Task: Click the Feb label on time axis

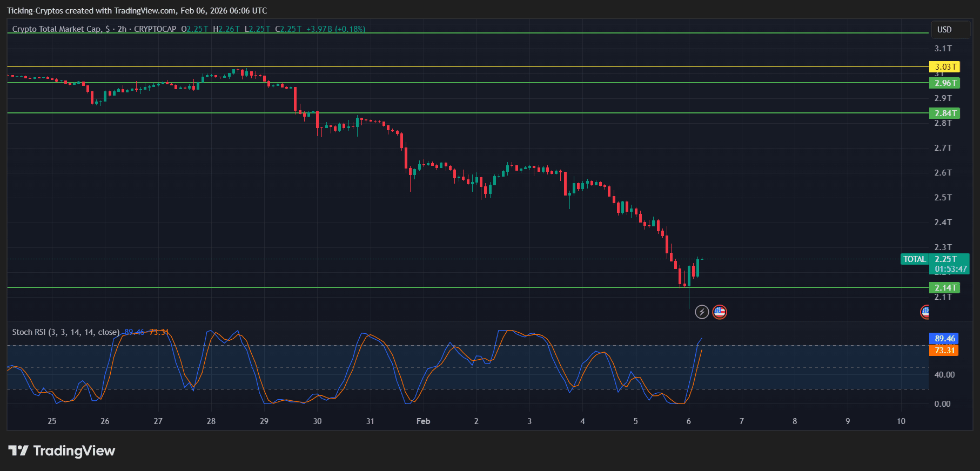Action: (x=423, y=421)
